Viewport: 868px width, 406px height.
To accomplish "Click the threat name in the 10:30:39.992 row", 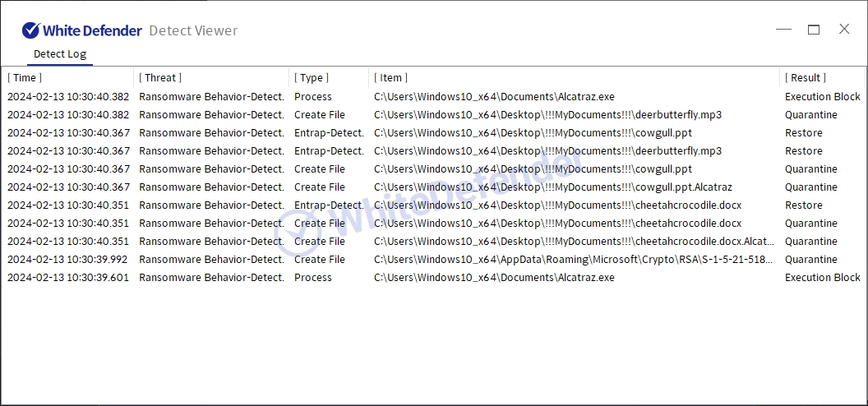I will [211, 260].
